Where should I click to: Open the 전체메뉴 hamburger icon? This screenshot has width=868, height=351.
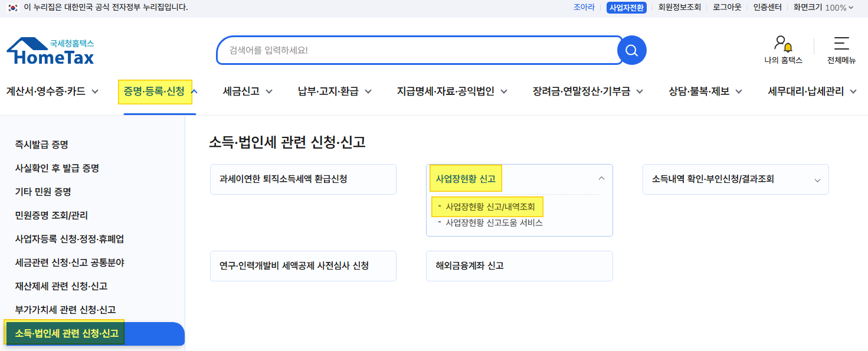click(841, 44)
